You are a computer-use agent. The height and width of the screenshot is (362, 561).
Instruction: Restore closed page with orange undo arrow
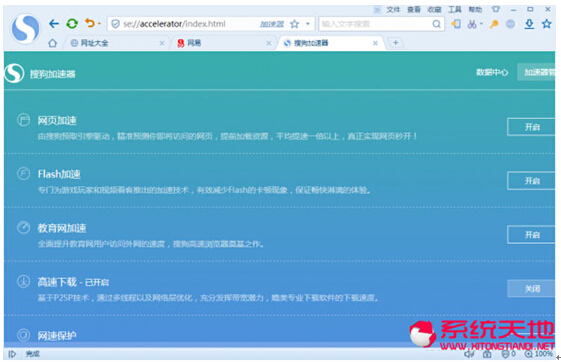[89, 24]
